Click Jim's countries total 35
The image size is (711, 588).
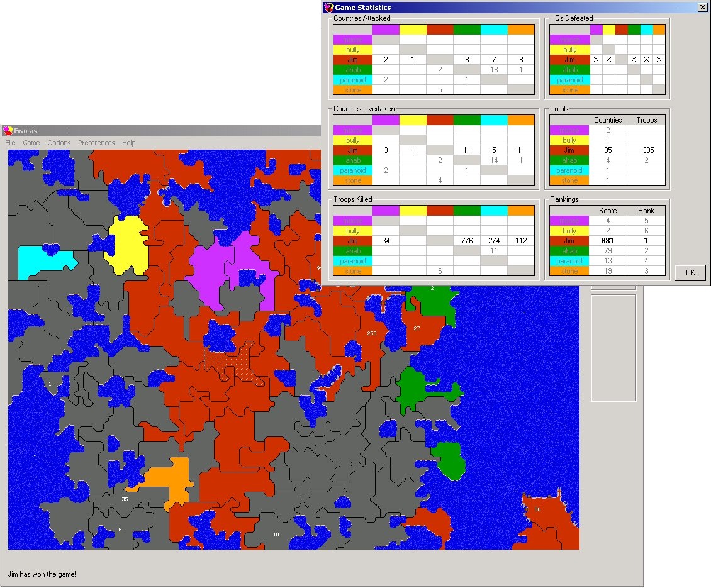tap(608, 150)
